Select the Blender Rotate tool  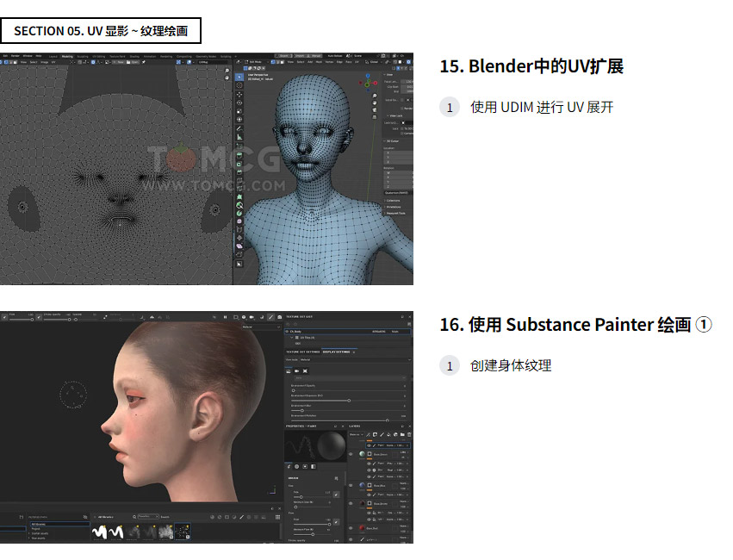239,103
